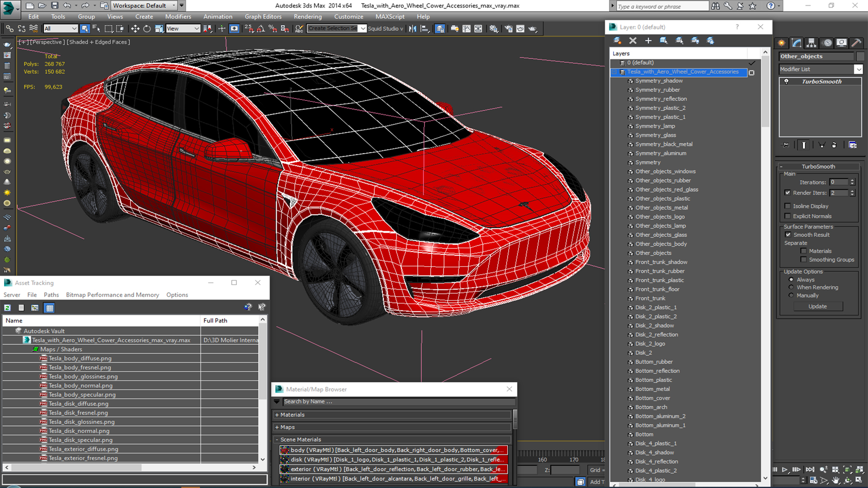
Task: Click Remove Modifier trash icon
Action: 834,145
